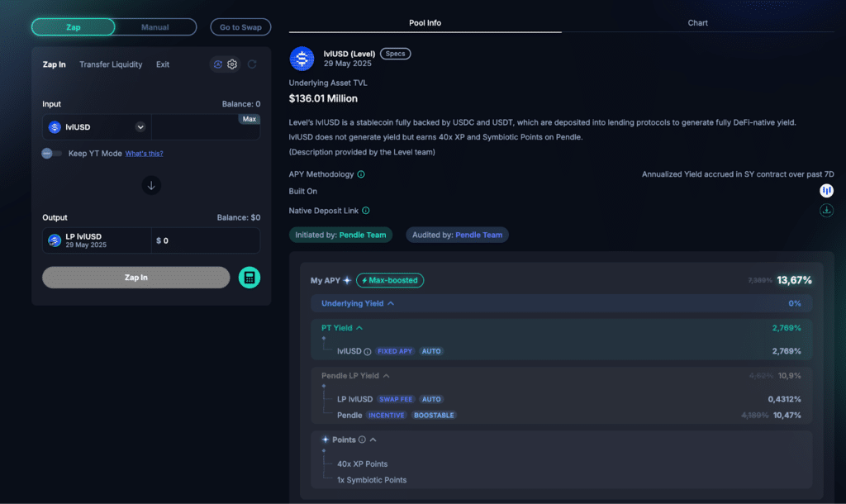Click the lvlUSD token icon in Input
The height and width of the screenshot is (504, 846).
point(55,127)
